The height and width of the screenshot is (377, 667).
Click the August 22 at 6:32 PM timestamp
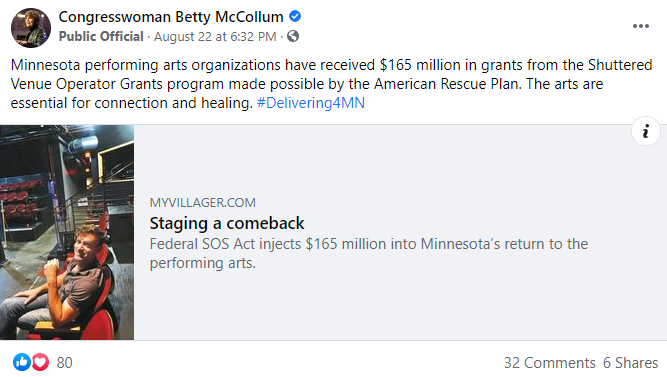coord(215,37)
